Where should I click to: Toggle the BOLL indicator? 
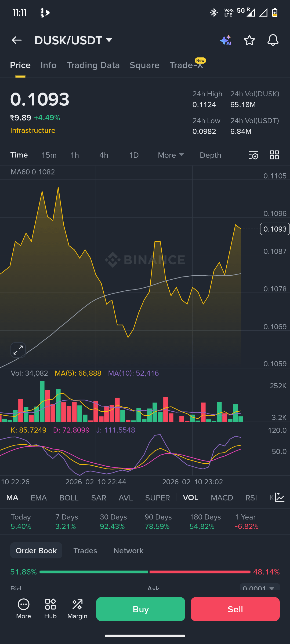pyautogui.click(x=69, y=498)
